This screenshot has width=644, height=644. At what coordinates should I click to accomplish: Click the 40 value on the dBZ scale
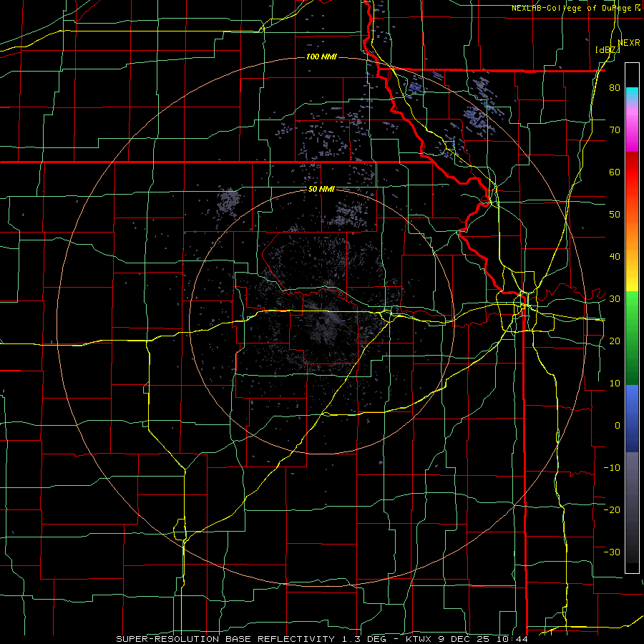point(615,257)
